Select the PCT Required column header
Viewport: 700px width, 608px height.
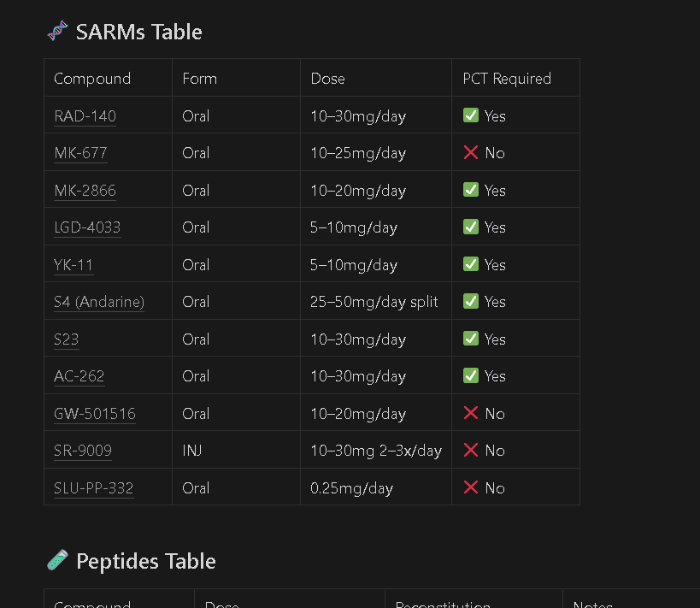click(515, 78)
